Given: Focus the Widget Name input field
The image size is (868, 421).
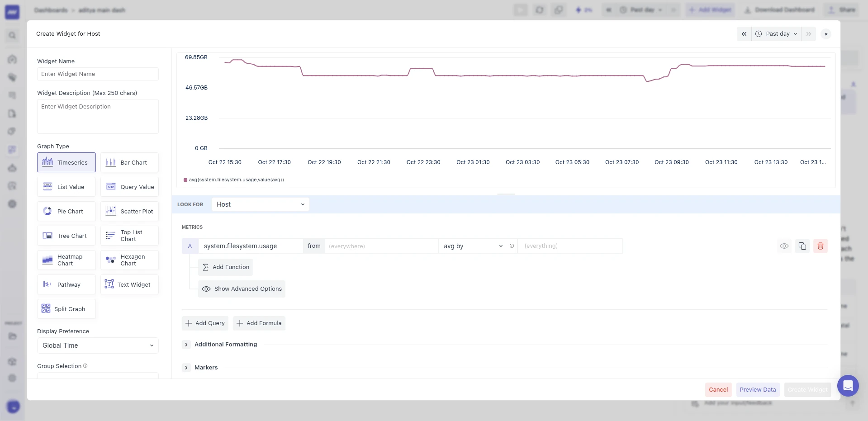Looking at the screenshot, I should click(x=98, y=74).
